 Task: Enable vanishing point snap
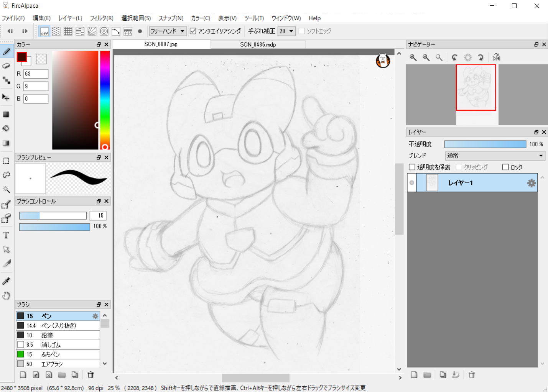tap(80, 31)
